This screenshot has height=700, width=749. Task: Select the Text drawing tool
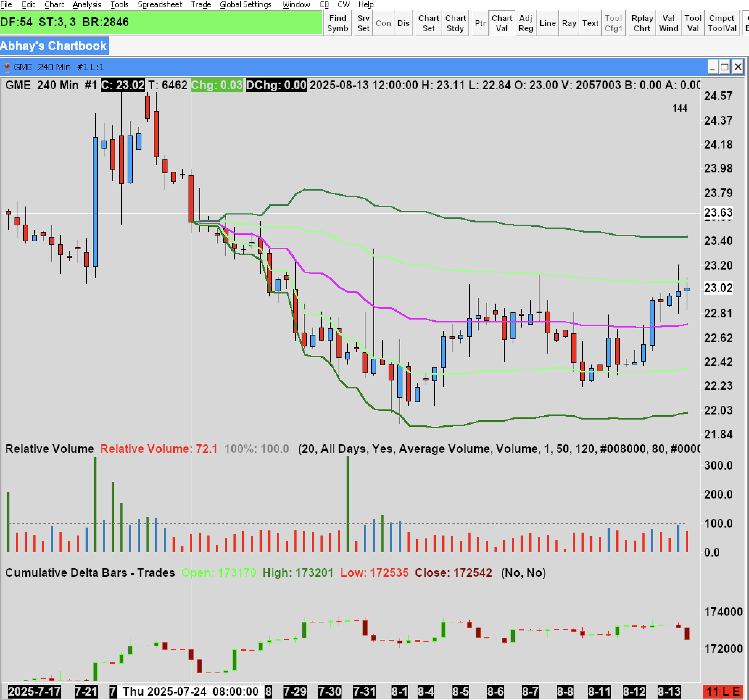589,23
